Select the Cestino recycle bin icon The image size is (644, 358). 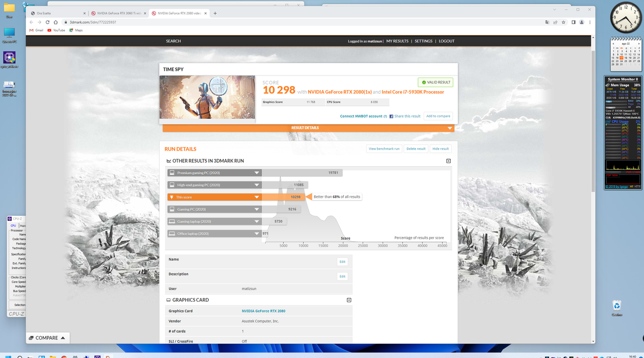click(617, 308)
